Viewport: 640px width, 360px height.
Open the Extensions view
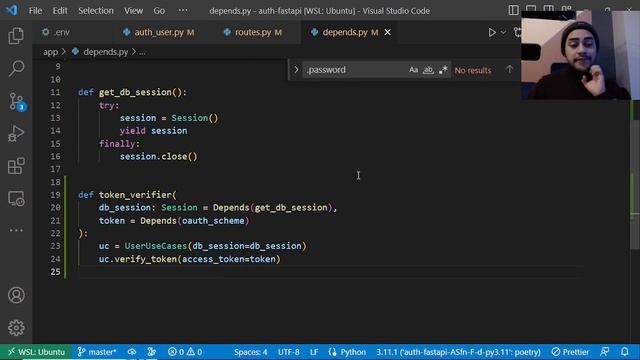[16, 166]
